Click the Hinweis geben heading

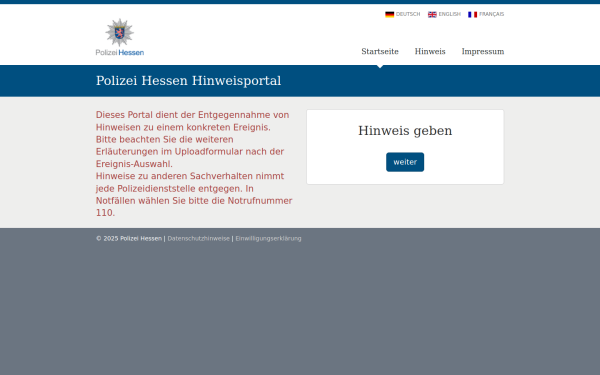coord(405,131)
